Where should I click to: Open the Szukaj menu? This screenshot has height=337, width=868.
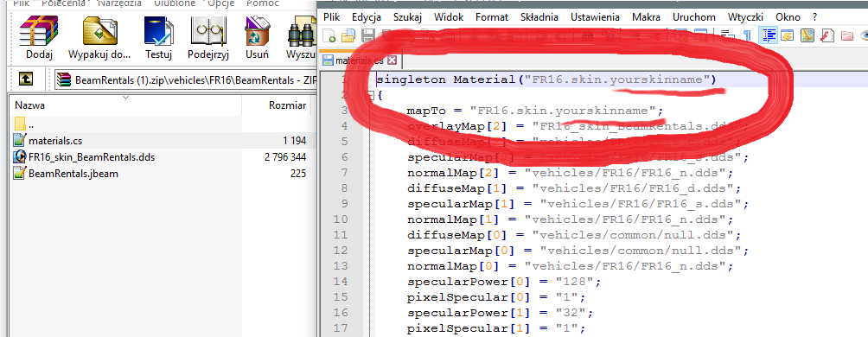[x=407, y=17]
